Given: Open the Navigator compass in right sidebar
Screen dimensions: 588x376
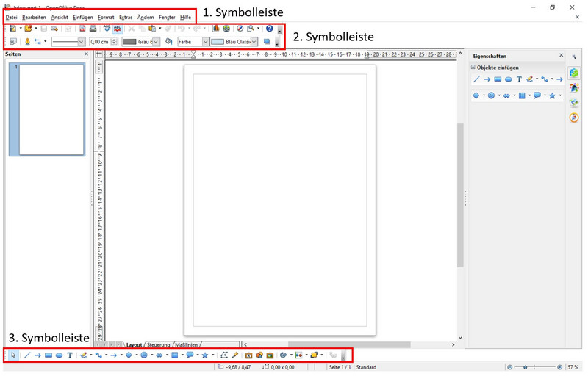Looking at the screenshot, I should click(574, 117).
